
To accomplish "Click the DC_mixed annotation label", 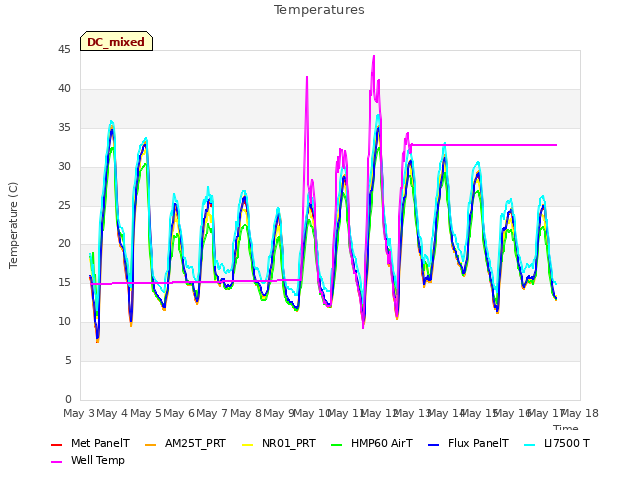I will click(x=116, y=42).
